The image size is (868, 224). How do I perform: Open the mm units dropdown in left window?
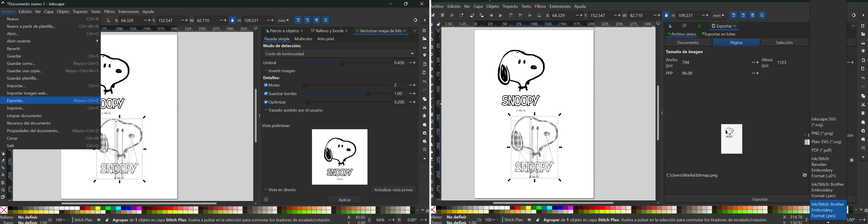tap(284, 21)
